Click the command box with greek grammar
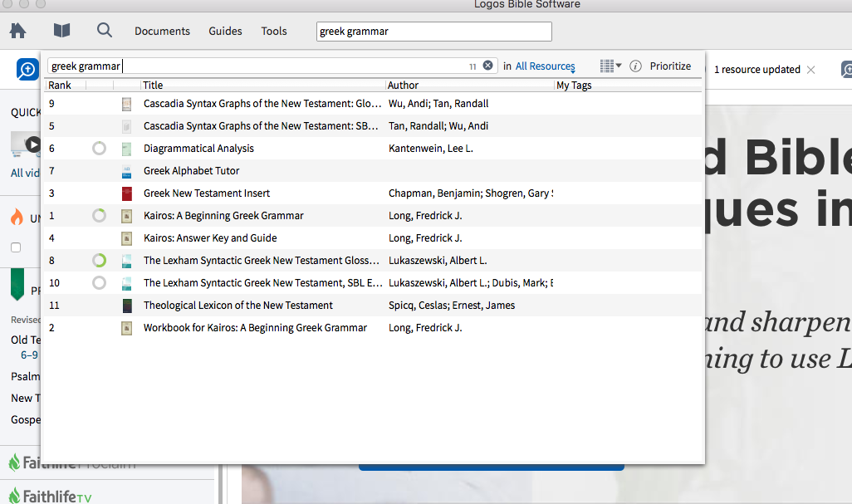Image resolution: width=852 pixels, height=504 pixels. tap(433, 32)
